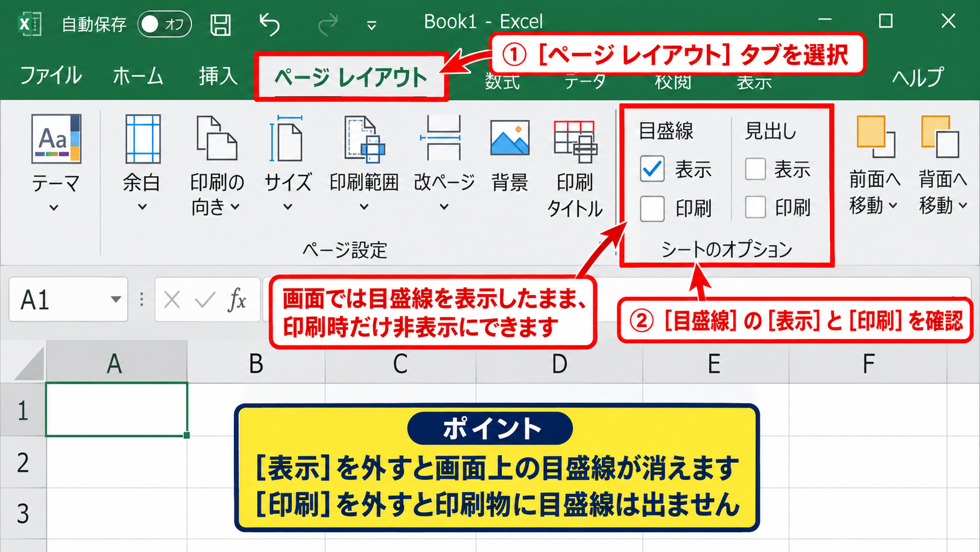Open the ファイル tab
980x552 pixels.
coord(51,76)
